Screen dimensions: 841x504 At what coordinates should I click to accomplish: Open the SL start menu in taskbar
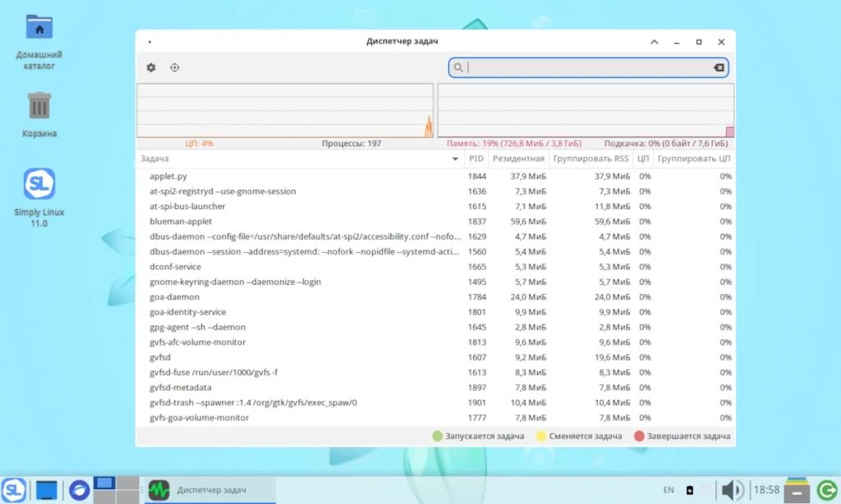[13, 490]
